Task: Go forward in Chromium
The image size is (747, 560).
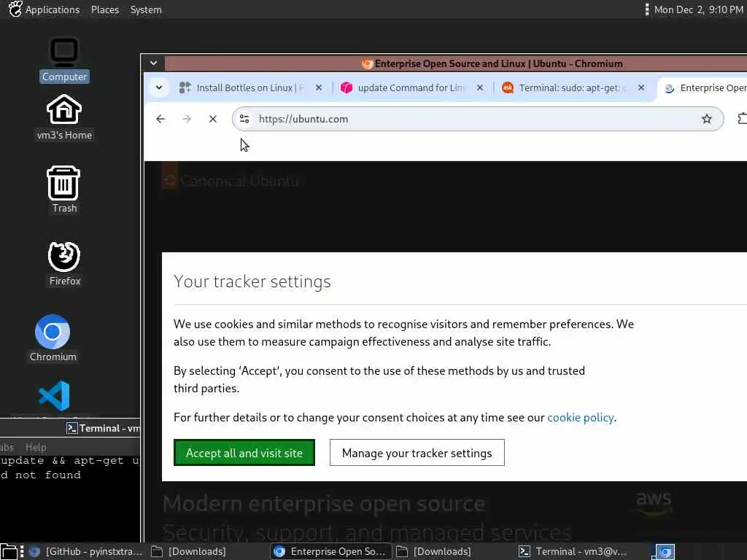Action: (x=187, y=119)
